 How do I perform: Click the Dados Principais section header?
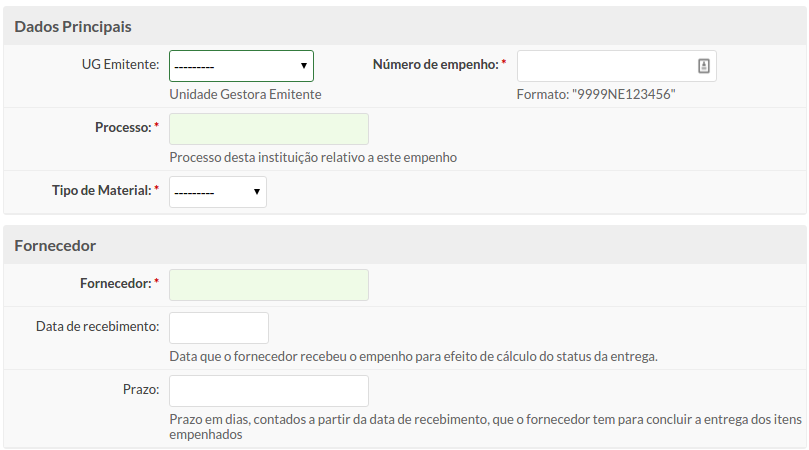(x=73, y=27)
